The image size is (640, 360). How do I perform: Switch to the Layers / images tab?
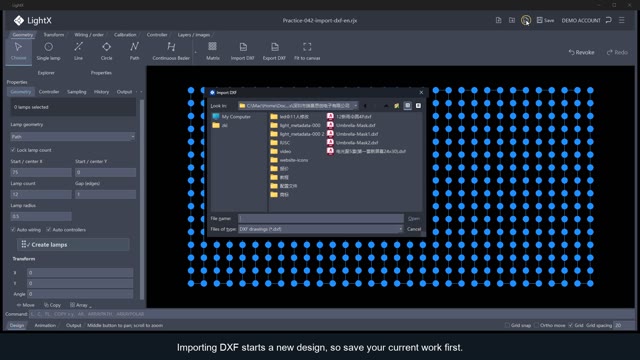[x=193, y=35]
